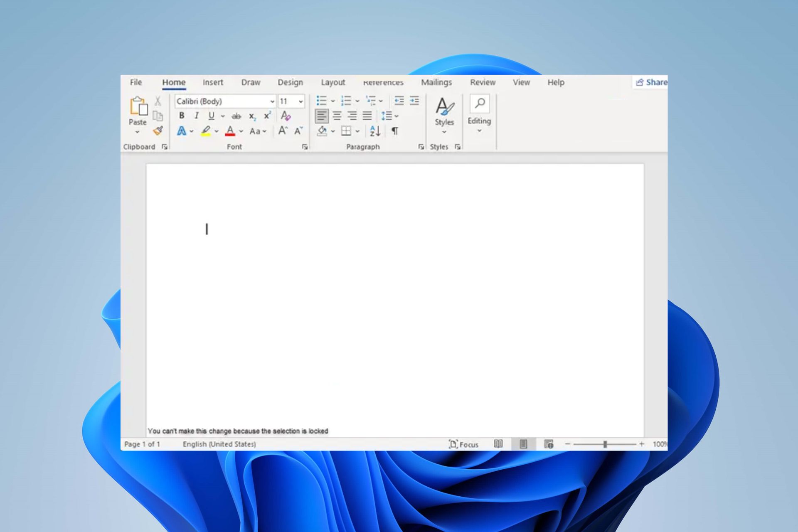This screenshot has height=532, width=798.
Task: Expand the Underline style dropdown arrow
Action: [223, 116]
